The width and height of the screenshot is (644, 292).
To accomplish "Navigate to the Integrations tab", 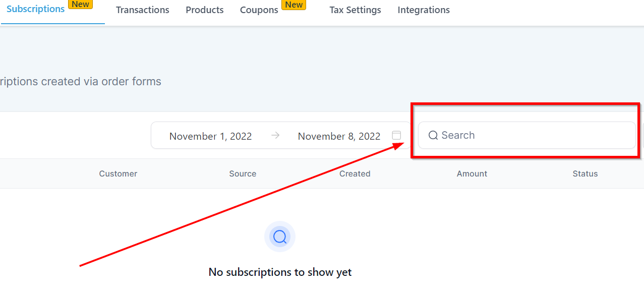I will tap(424, 10).
